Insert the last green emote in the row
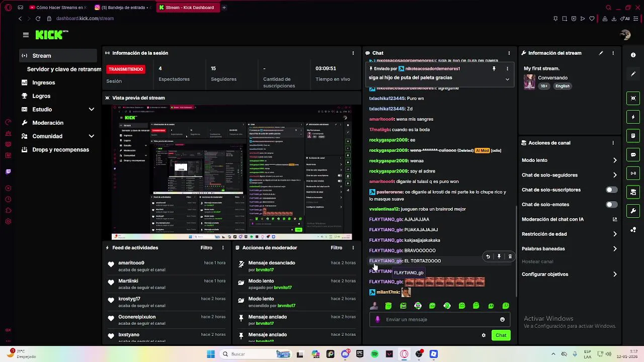 506,306
